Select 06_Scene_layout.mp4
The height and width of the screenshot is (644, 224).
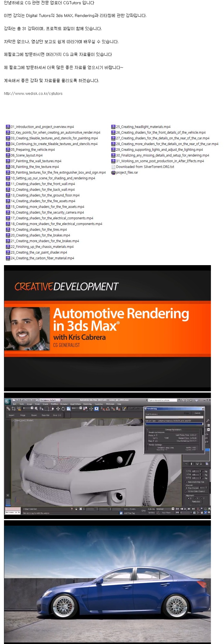[27, 155]
